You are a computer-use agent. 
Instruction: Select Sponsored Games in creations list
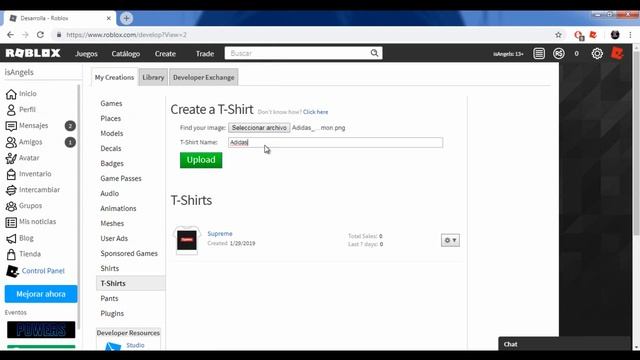point(129,253)
